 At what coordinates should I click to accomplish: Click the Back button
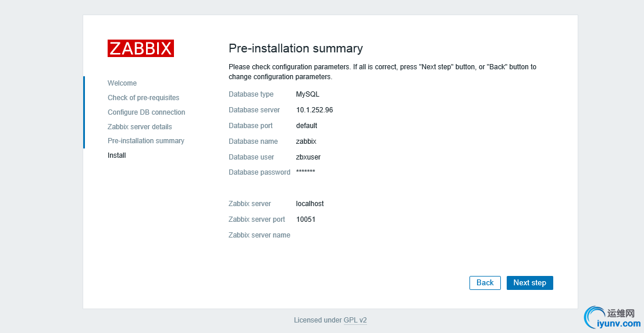coord(485,283)
